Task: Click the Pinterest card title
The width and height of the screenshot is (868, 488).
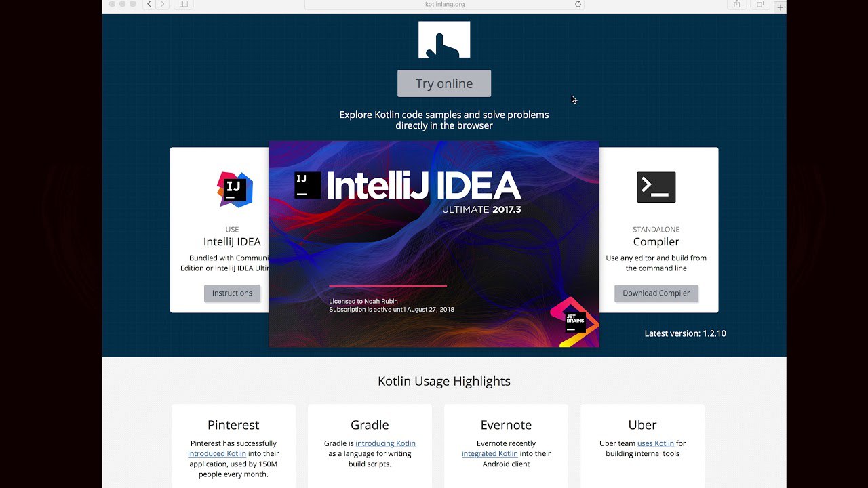Action: pyautogui.click(x=233, y=425)
